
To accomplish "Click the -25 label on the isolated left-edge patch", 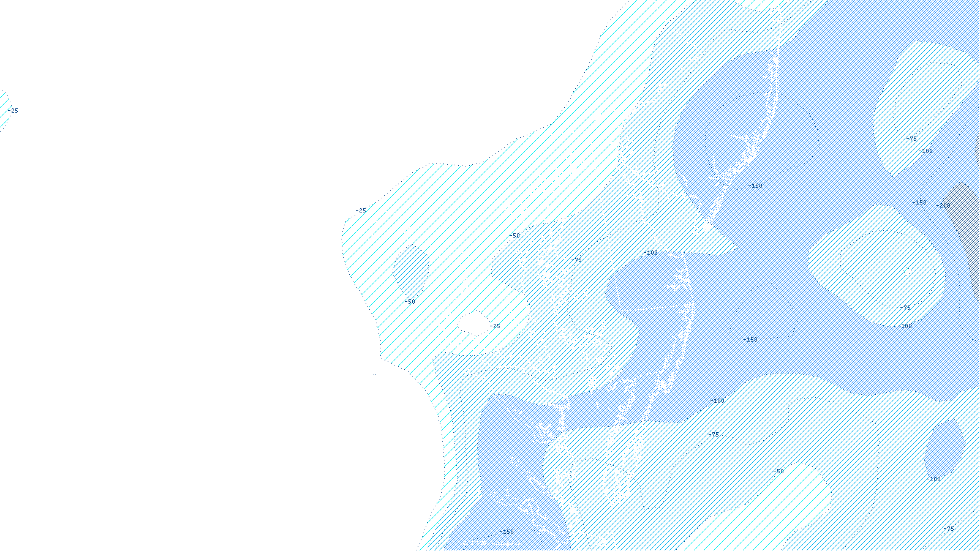I will [13, 111].
